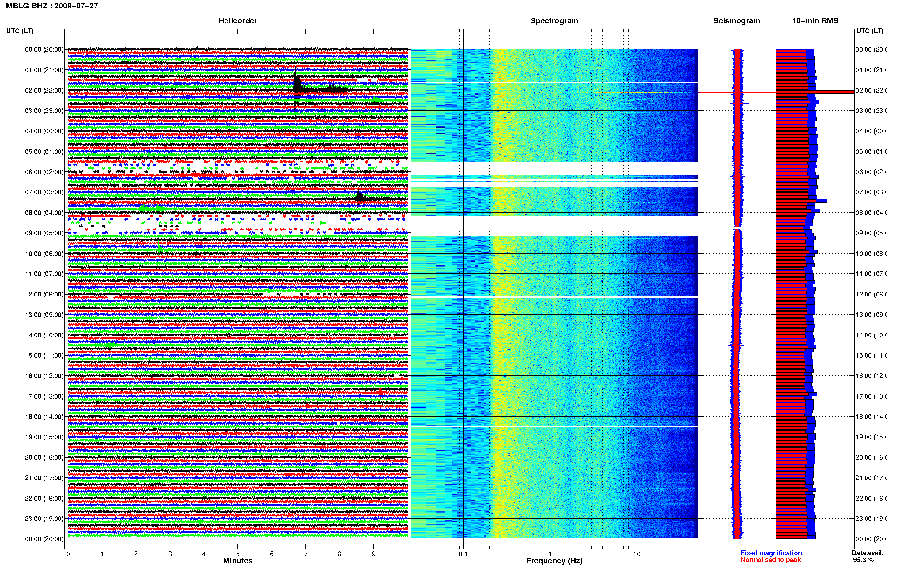Click the right-side '12:00 (08:0' time label
Viewport: 924px width, 578px height.
pos(871,294)
